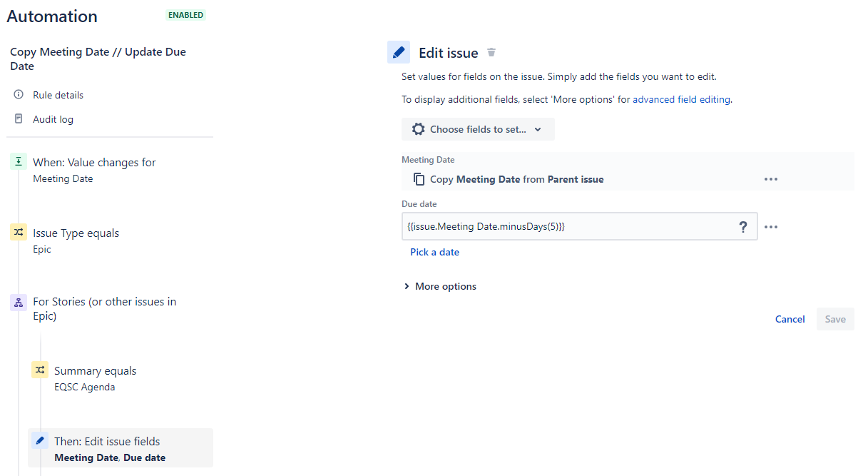Click the Edit issue heading text
868x476 pixels.
pos(448,53)
